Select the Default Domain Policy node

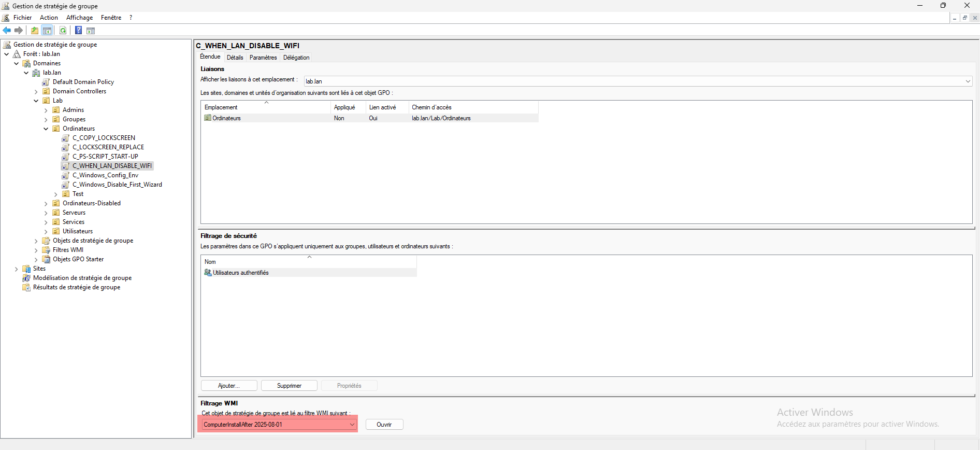pyautogui.click(x=83, y=82)
